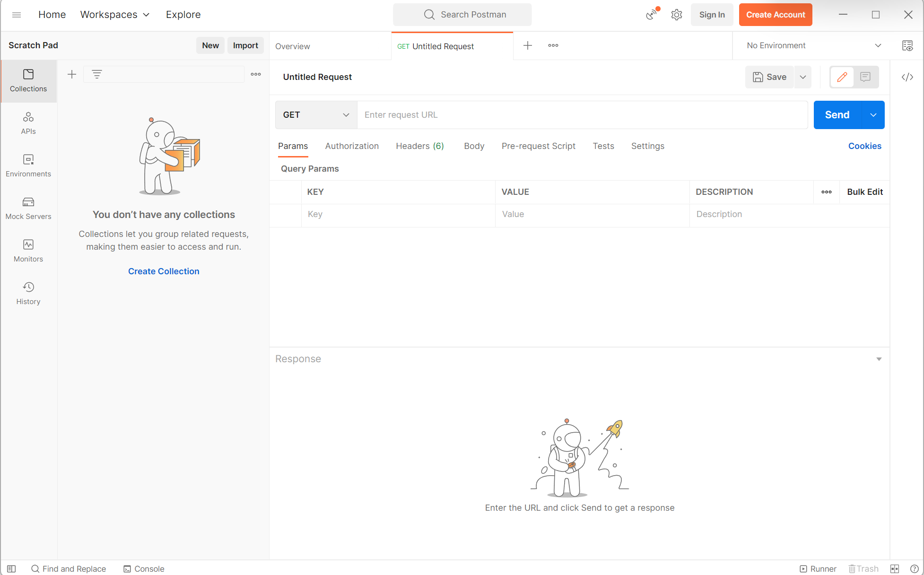Screen dimensions: 924x575
Task: Open the History sidebar section
Action: (x=28, y=293)
